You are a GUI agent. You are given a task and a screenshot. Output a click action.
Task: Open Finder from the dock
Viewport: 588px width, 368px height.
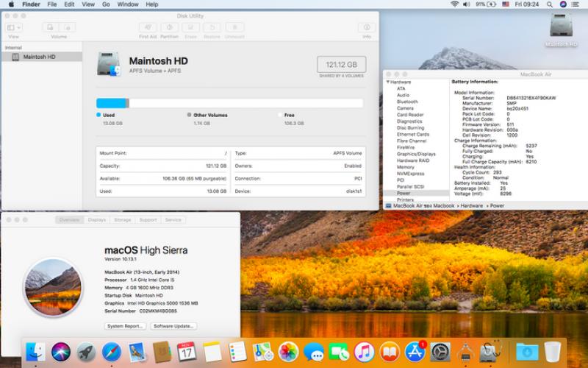35,353
